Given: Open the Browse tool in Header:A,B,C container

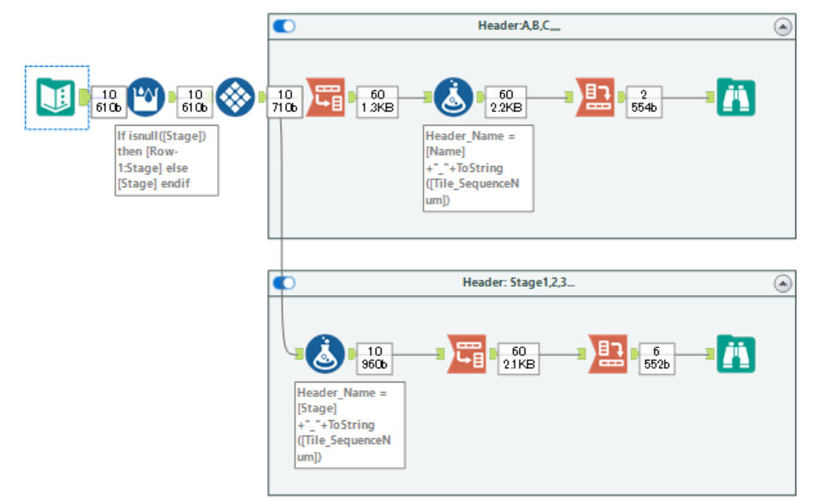Looking at the screenshot, I should click(737, 97).
